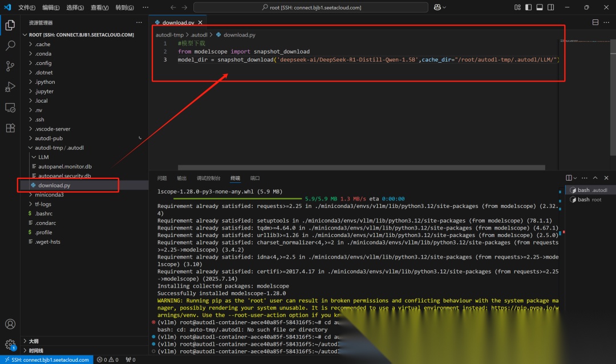Switch to the 调试控制台 panel tab
616x364 pixels.
point(209,178)
